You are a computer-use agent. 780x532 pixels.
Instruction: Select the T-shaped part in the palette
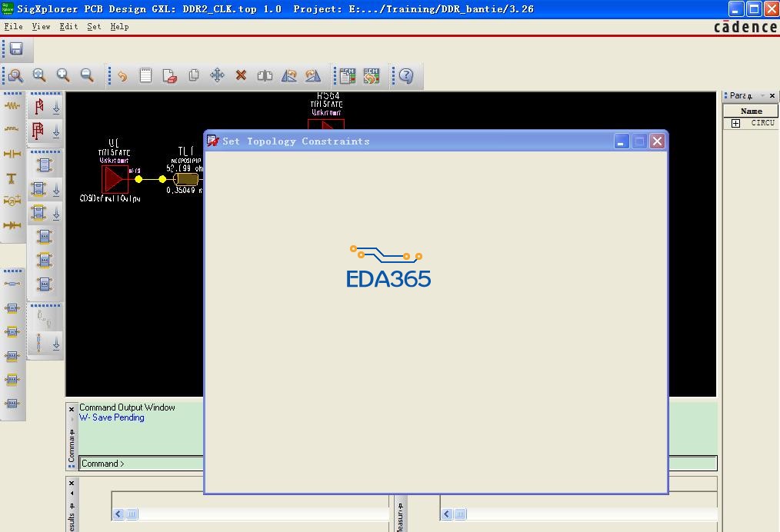click(x=12, y=178)
